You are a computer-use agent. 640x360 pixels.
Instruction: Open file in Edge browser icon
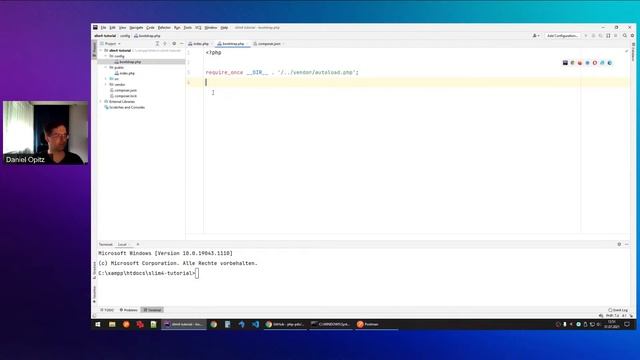[610, 63]
